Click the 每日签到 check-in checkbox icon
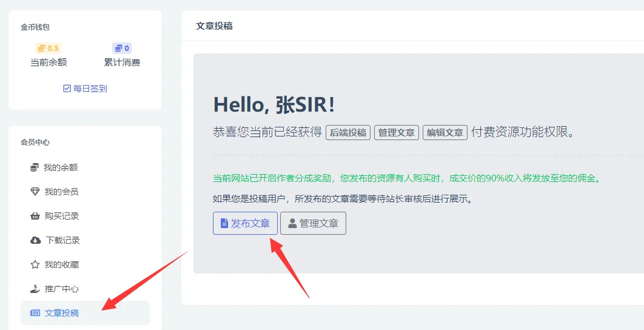 coord(67,89)
